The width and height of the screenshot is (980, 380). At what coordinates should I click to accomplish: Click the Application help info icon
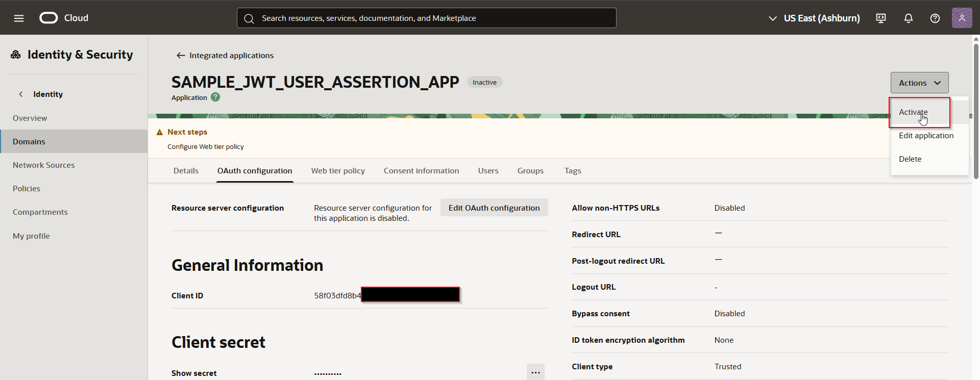coord(215,97)
